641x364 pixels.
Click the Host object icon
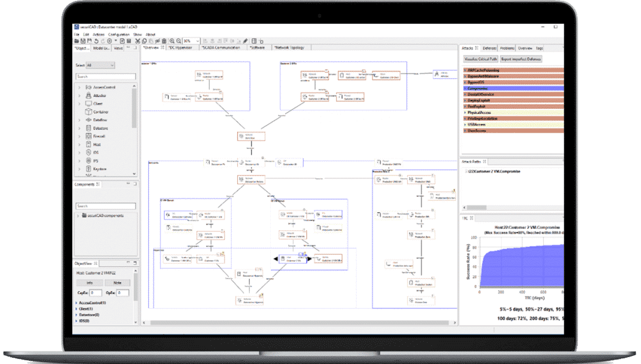pos(88,144)
